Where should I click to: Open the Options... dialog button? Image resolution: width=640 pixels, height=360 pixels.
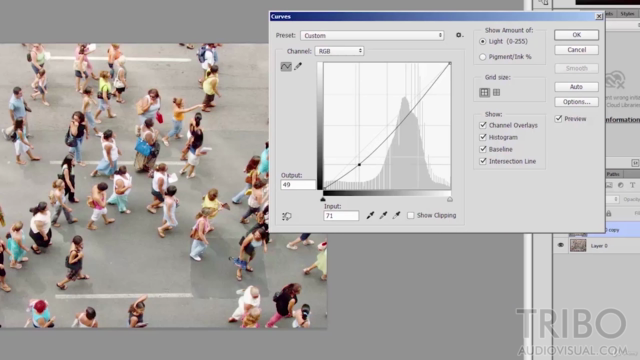576,102
